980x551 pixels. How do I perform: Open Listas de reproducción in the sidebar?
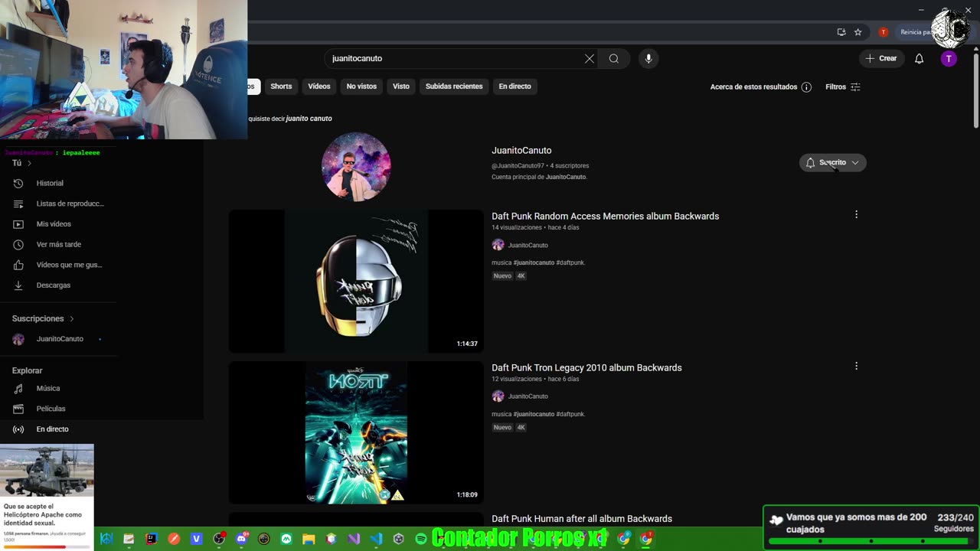[58, 204]
